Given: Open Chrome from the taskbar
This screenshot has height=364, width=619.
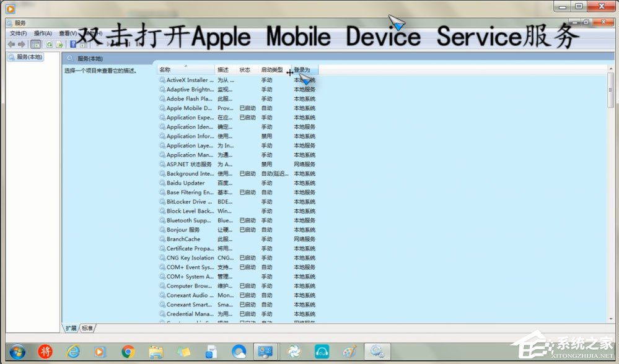Looking at the screenshot, I should coord(127,351).
